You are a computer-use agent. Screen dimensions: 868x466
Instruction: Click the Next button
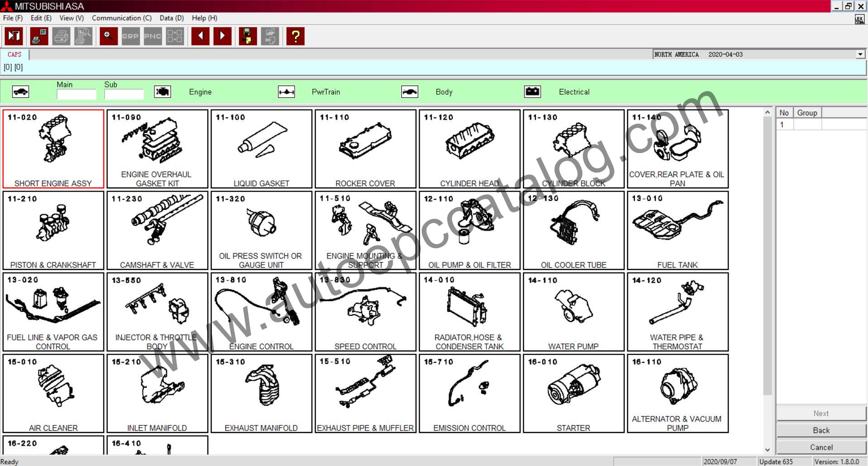[x=820, y=413]
